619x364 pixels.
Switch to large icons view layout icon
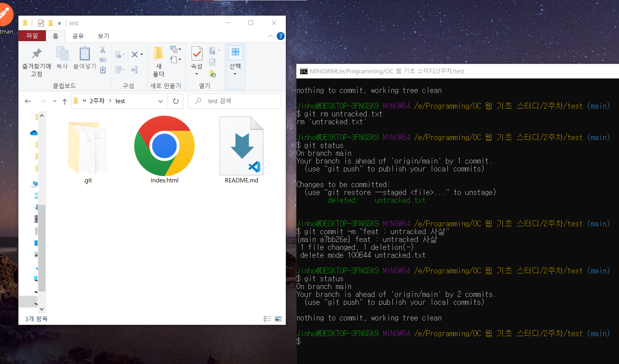pyautogui.click(x=278, y=319)
